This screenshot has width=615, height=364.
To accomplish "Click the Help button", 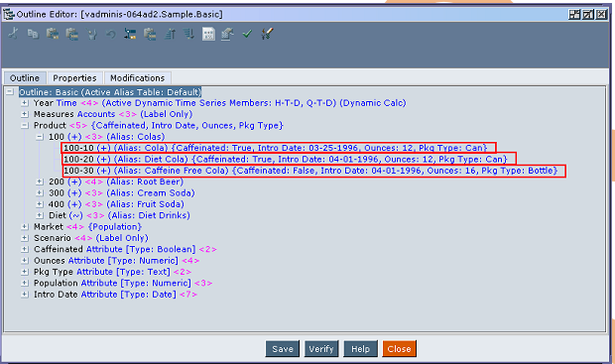I will 360,349.
